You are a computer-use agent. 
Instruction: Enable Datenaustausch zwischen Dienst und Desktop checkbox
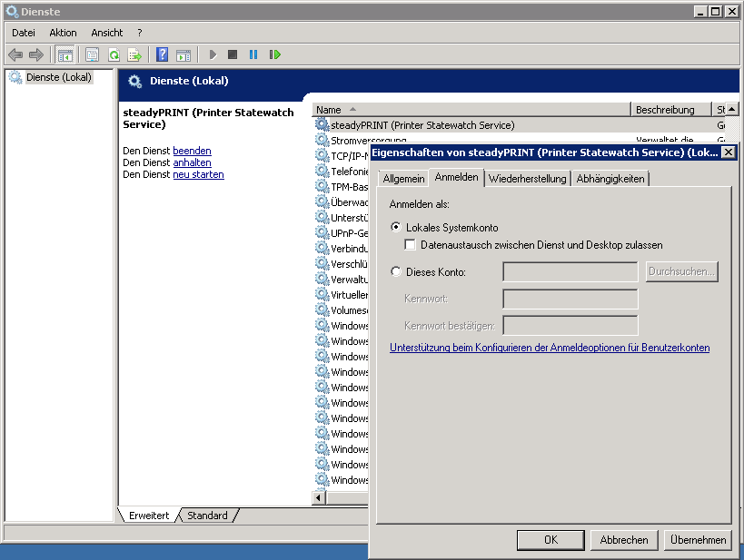(x=410, y=245)
